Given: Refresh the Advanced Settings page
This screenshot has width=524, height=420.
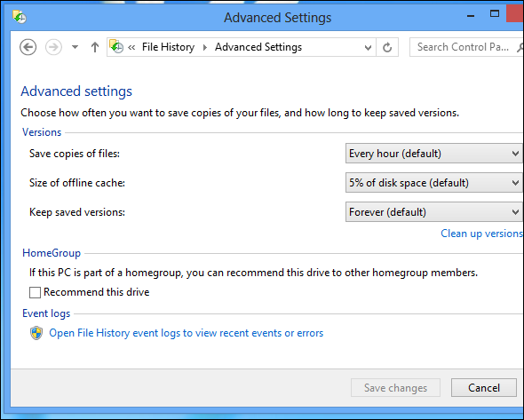Looking at the screenshot, I should pyautogui.click(x=387, y=47).
